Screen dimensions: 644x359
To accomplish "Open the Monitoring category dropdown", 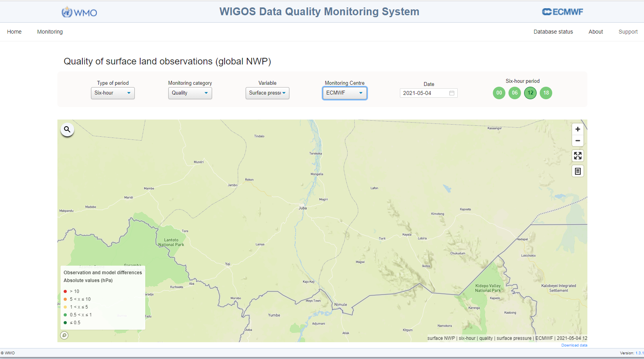I will pyautogui.click(x=190, y=93).
